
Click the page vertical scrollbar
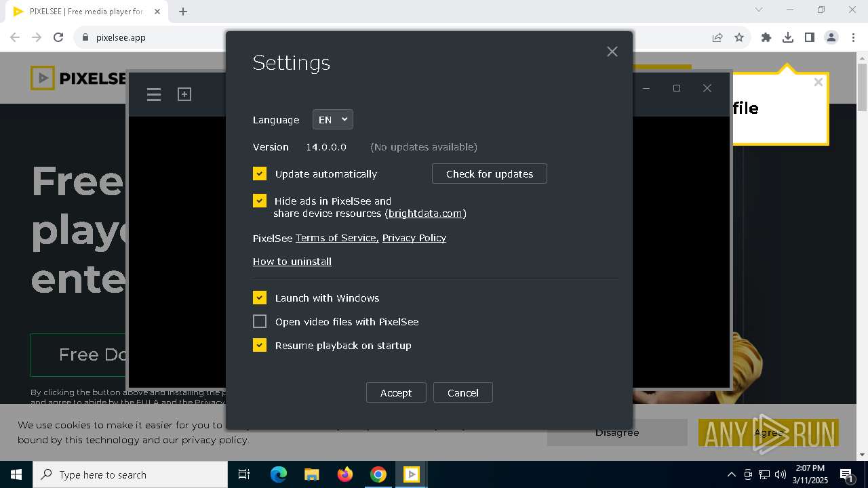(863, 88)
